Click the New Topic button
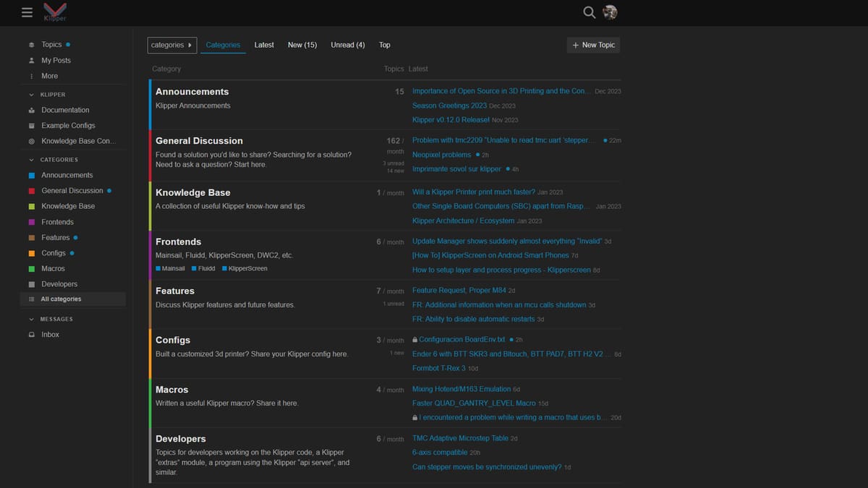Image resolution: width=868 pixels, height=488 pixels. click(593, 45)
